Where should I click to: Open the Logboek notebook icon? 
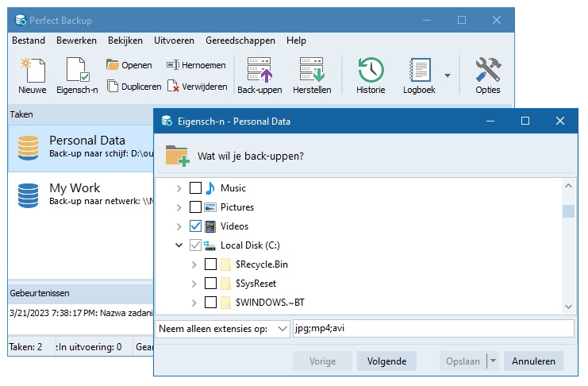coord(420,70)
